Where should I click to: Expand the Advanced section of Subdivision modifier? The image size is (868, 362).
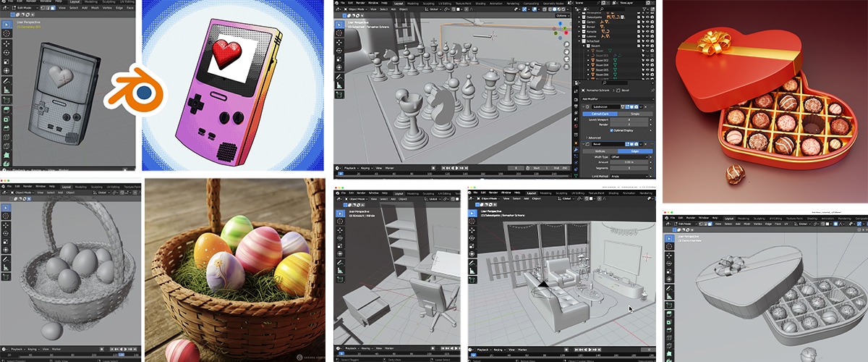click(x=593, y=138)
